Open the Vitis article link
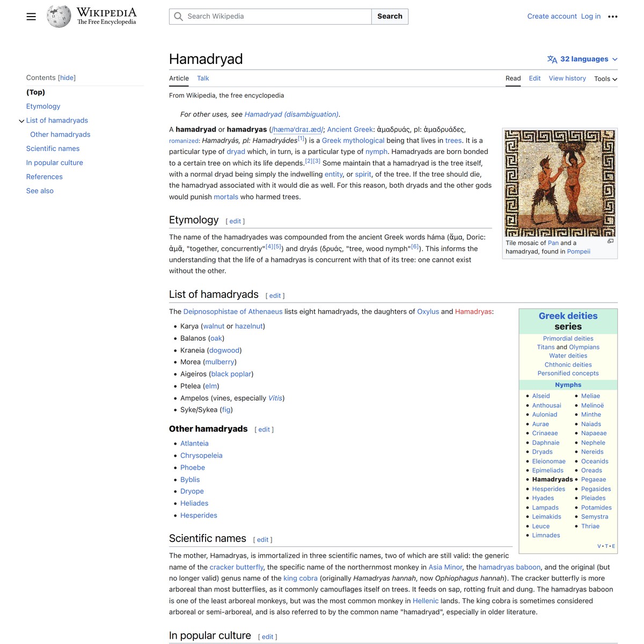644x644 pixels. tap(275, 398)
